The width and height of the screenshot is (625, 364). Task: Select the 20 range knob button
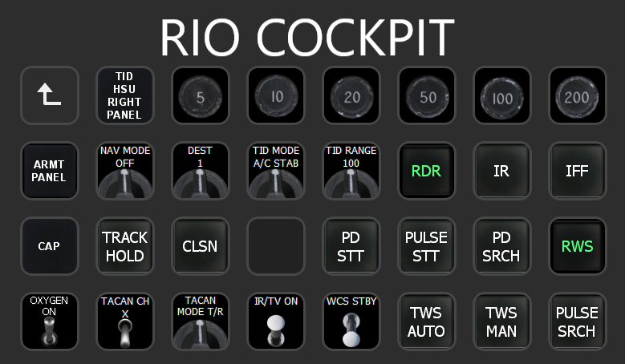tap(351, 95)
